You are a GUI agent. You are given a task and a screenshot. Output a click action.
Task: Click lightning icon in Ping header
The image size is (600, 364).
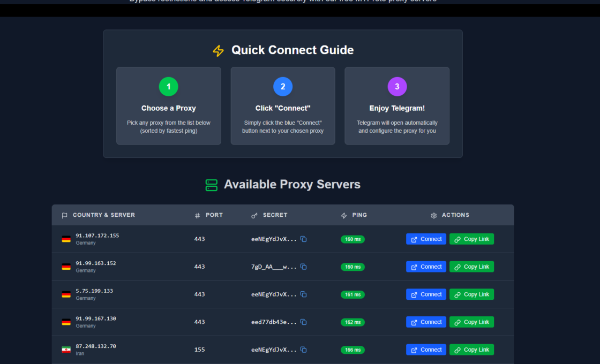point(343,216)
